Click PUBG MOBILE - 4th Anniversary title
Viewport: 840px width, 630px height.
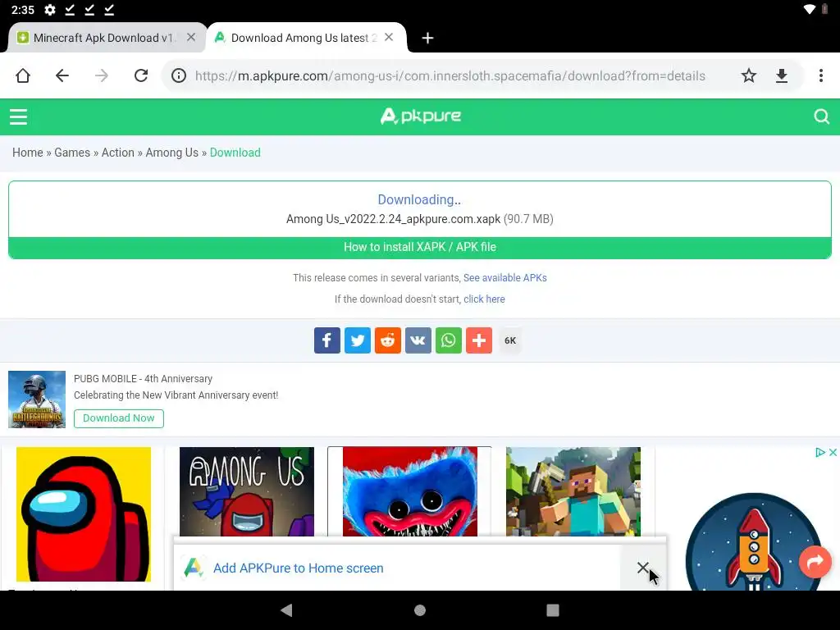click(143, 379)
